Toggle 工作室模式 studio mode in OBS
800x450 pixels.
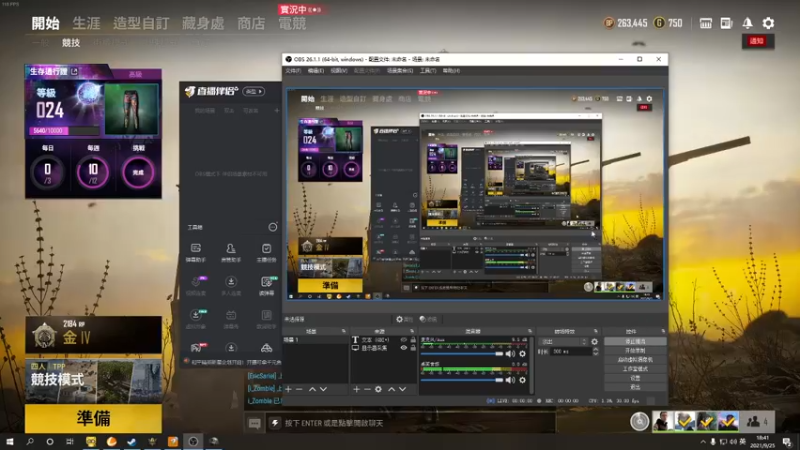(635, 369)
